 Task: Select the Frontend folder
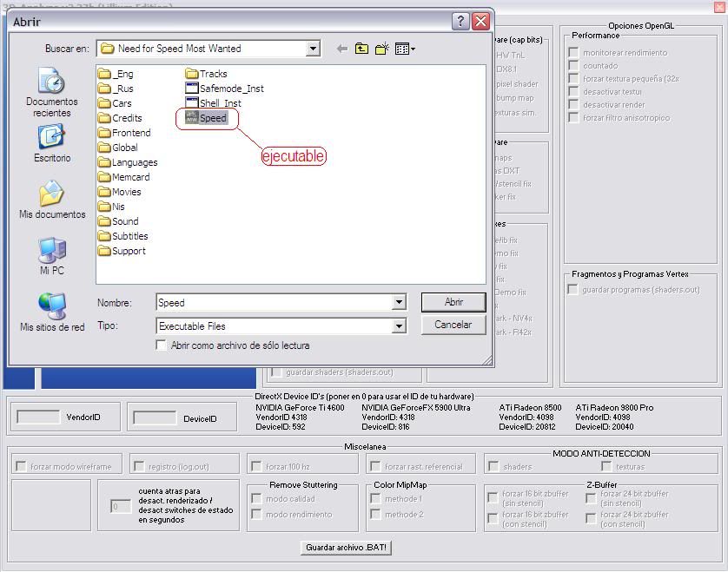pos(124,133)
